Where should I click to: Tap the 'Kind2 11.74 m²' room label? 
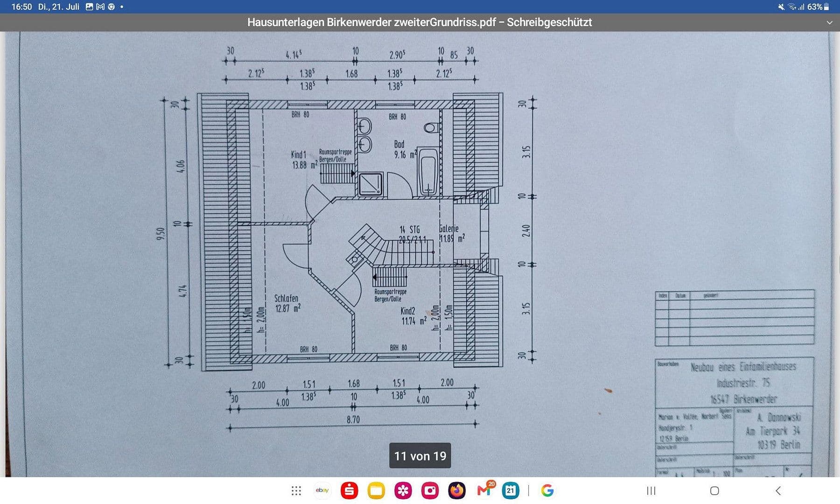click(x=413, y=315)
